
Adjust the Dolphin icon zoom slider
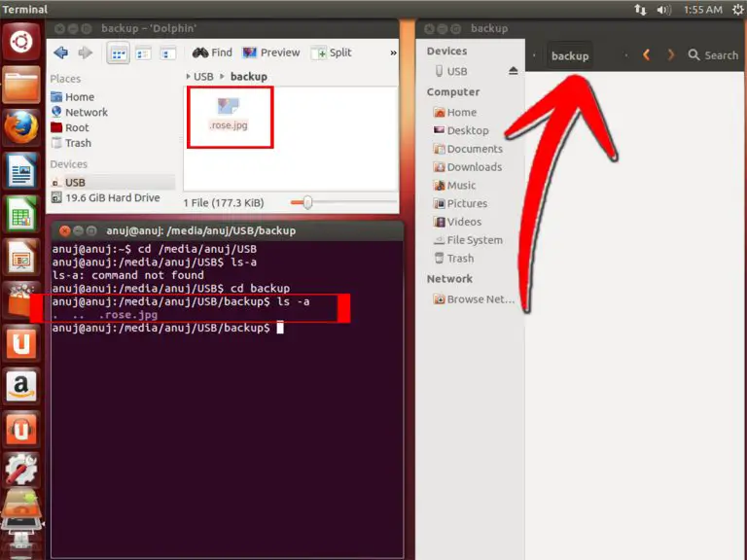(307, 202)
